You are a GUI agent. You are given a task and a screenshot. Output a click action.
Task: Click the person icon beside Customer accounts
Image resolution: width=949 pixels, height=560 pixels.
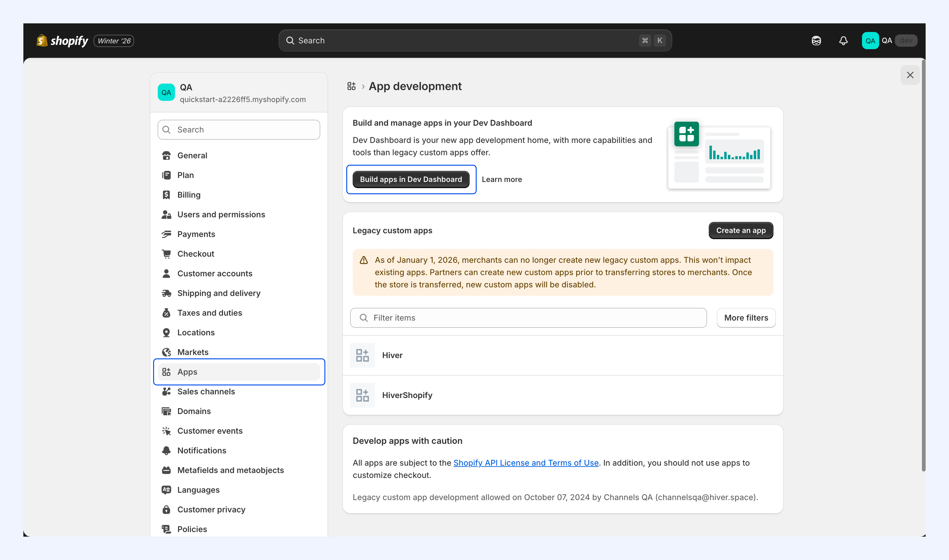tap(166, 273)
